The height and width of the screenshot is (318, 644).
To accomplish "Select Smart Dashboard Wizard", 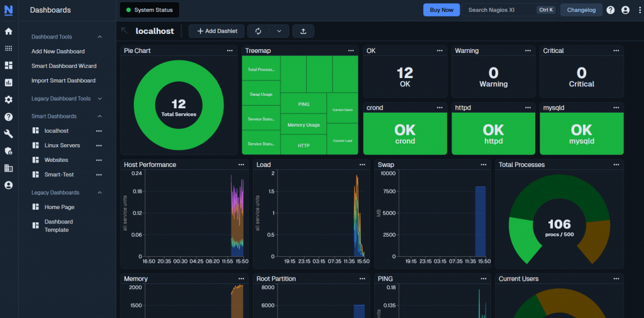I will coord(64,66).
